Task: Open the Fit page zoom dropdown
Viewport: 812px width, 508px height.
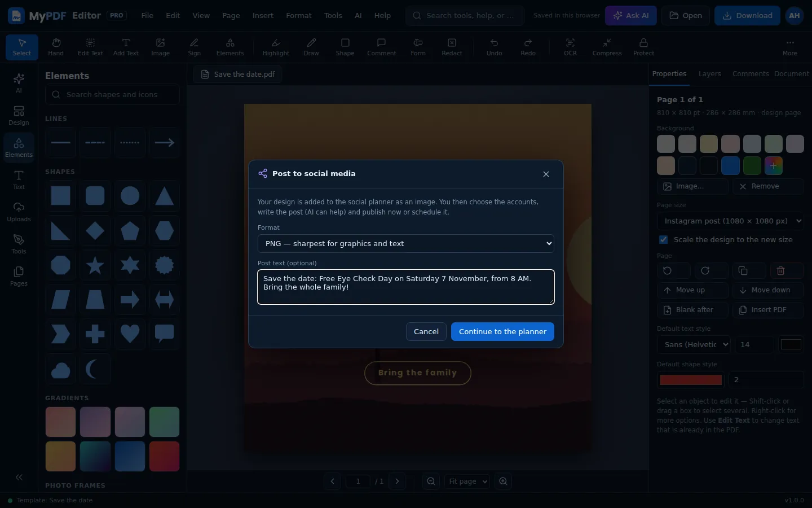Action: click(467, 481)
